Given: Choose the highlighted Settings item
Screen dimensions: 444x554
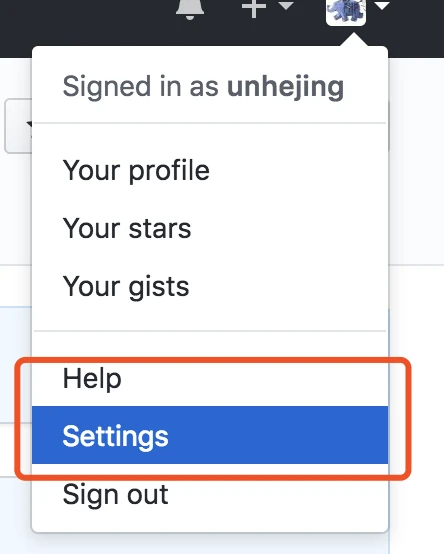Looking at the screenshot, I should 210,435.
